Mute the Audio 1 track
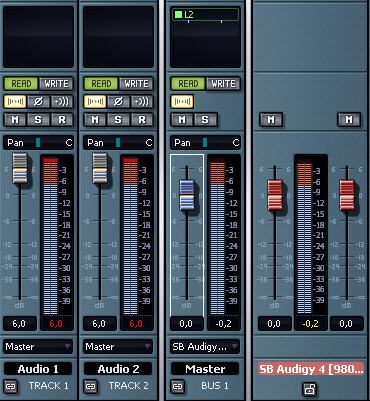 click(x=15, y=120)
